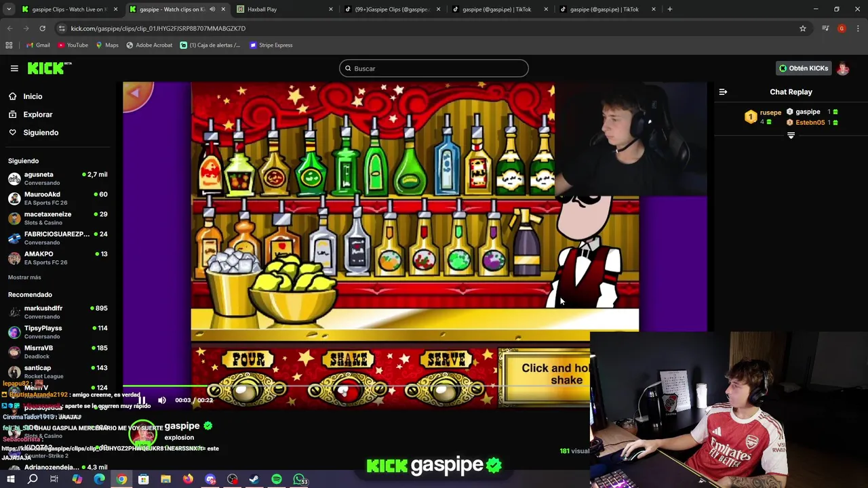
Task: Open gaspipe live avatar
Action: (142, 434)
